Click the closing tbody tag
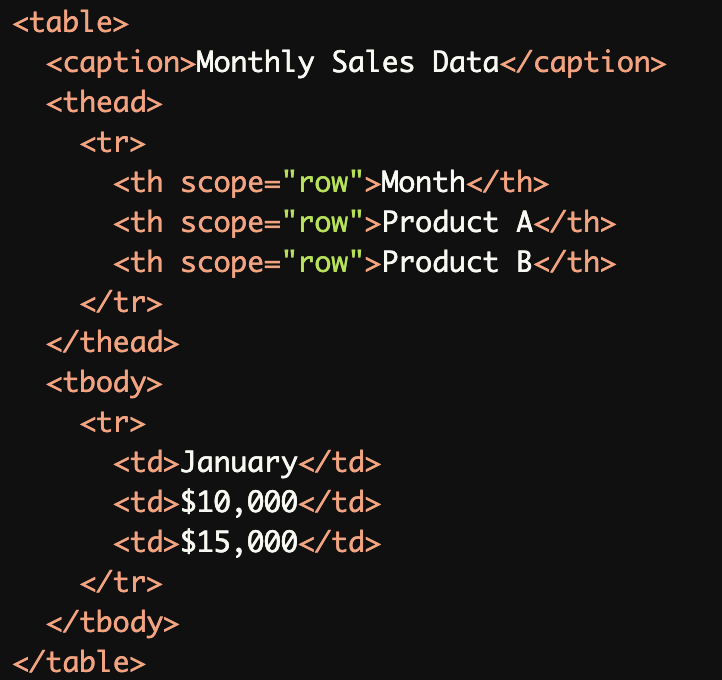Viewport: 722px width, 680px height. point(113,623)
